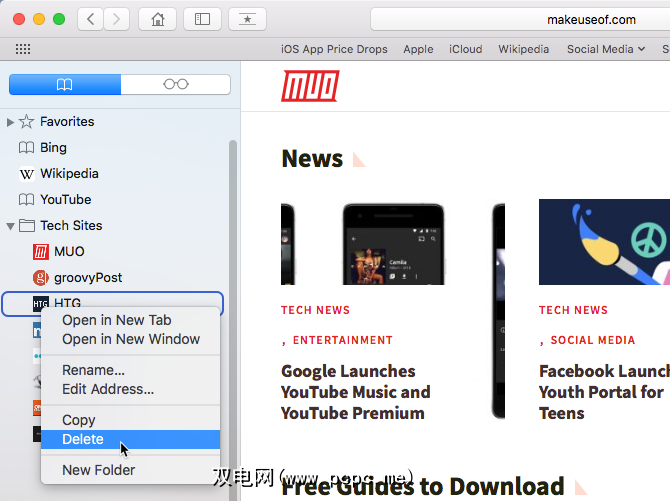Click the SOCIAL MEDIA category link
This screenshot has height=501, width=670.
click(593, 340)
